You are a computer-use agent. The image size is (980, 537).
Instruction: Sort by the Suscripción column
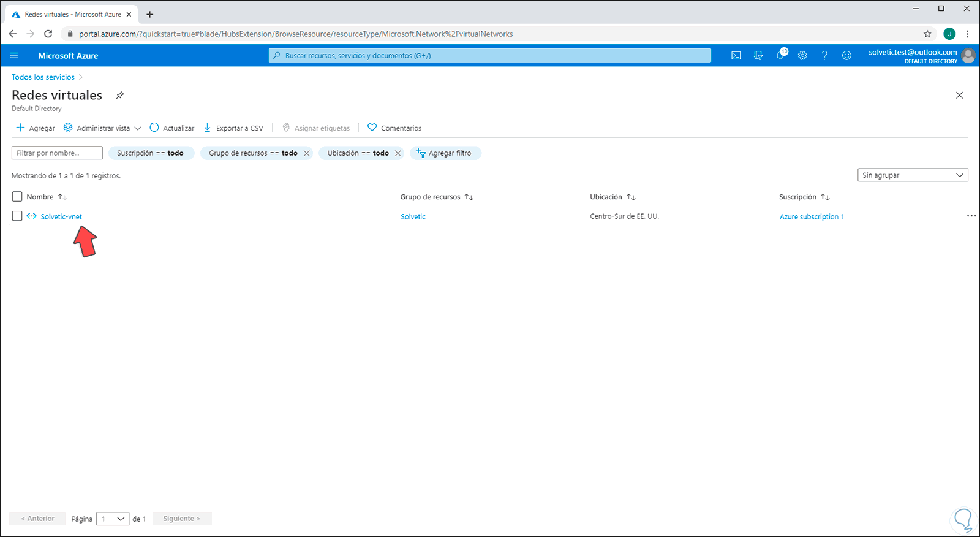click(804, 197)
